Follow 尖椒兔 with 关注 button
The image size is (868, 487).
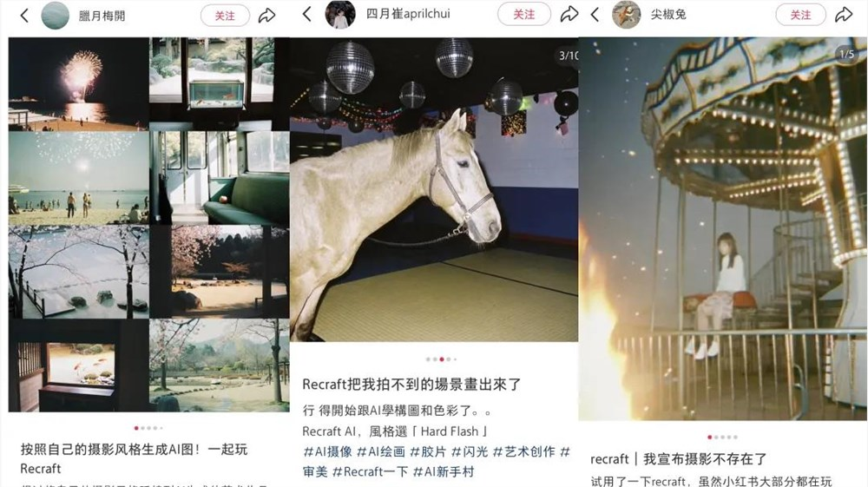click(800, 15)
